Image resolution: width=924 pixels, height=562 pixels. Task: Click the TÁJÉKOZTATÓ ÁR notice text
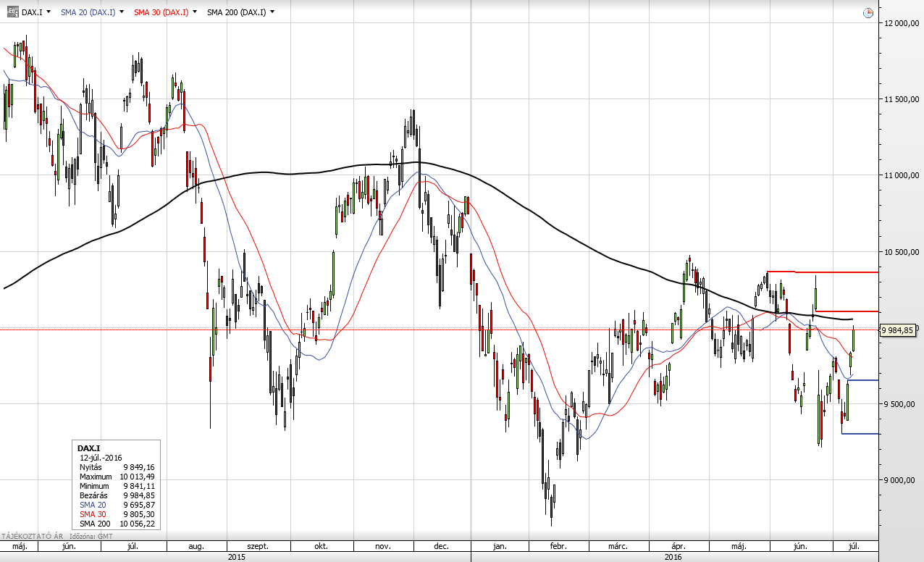pos(32,537)
